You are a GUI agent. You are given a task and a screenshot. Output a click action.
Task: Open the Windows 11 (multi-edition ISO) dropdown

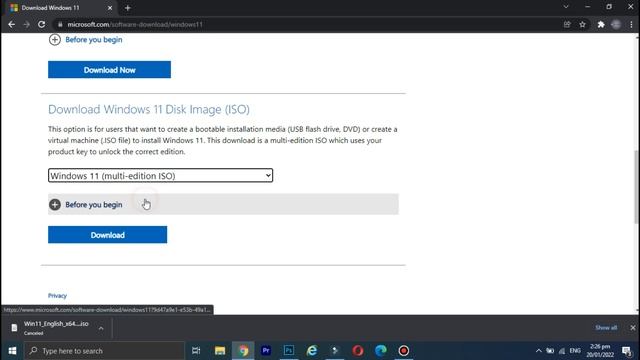click(x=160, y=176)
